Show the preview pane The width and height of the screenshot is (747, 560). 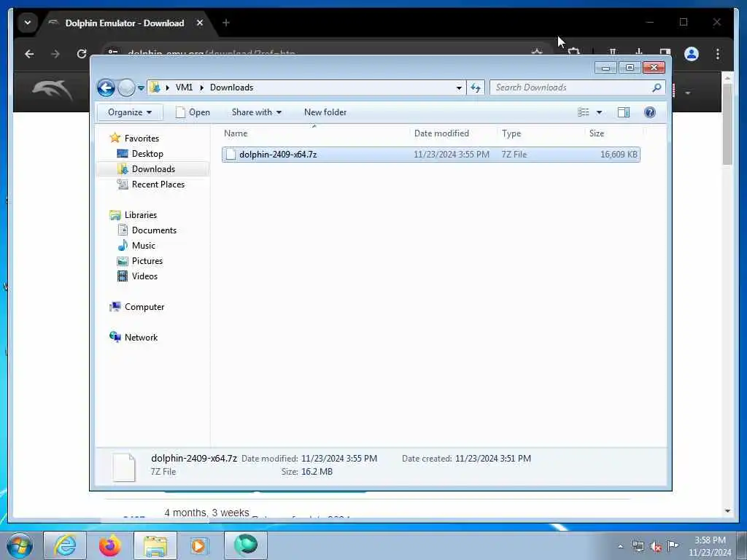pos(624,112)
